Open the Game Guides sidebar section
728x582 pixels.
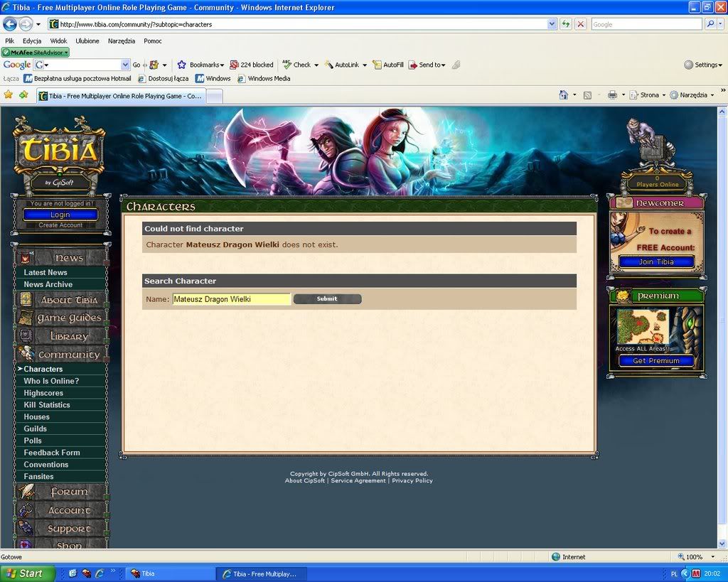click(60, 318)
